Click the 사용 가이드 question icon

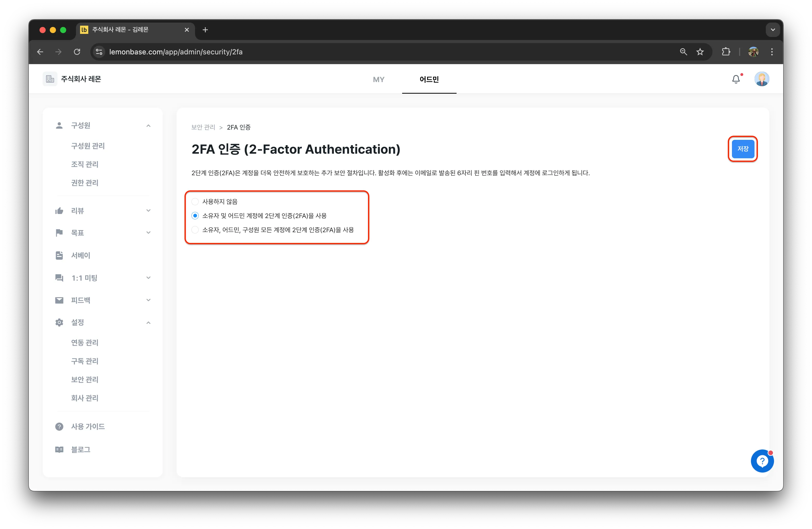(x=59, y=426)
